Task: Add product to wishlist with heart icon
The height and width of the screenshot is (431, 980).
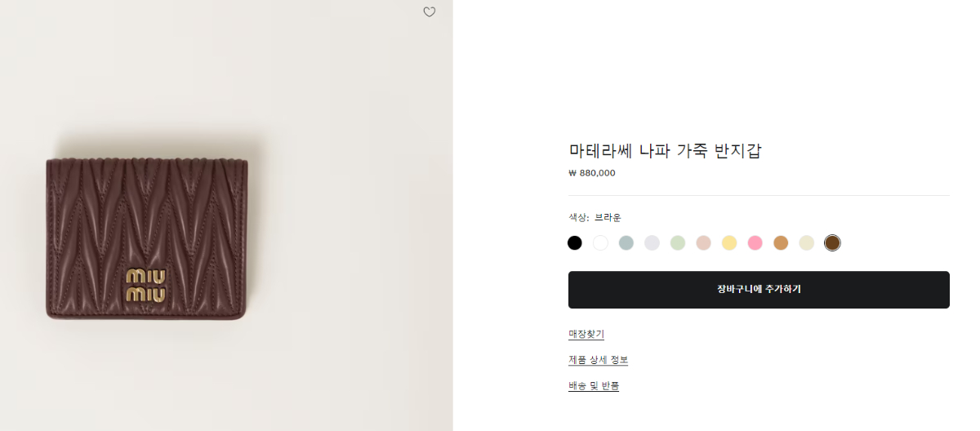Action: [x=430, y=12]
